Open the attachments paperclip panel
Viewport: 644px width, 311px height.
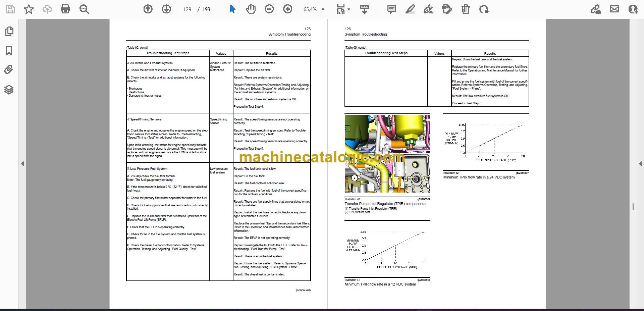[9, 70]
